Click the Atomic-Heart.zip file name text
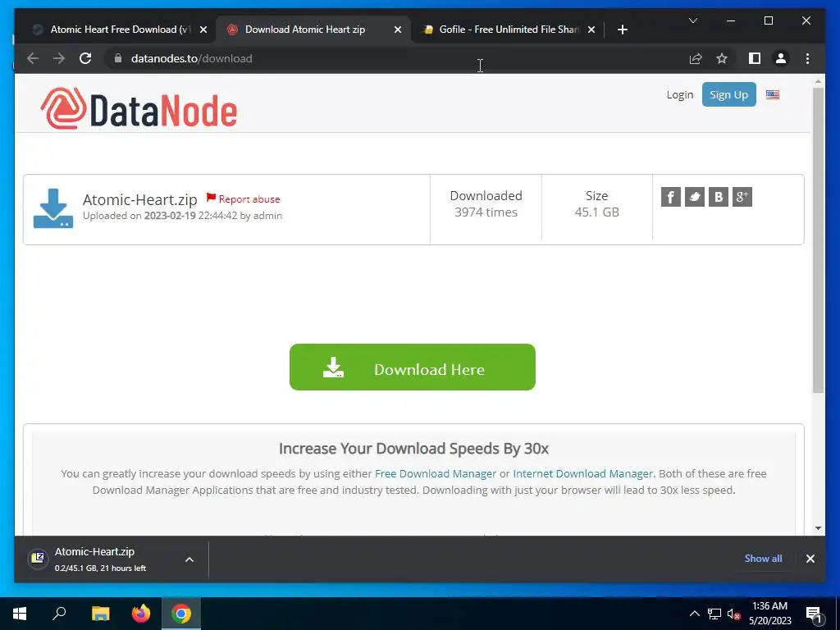 139,200
